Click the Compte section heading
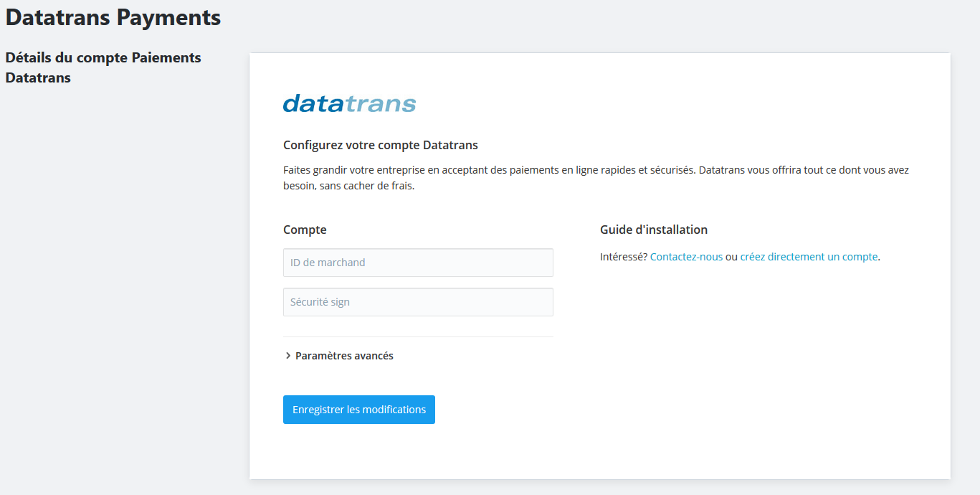Screen dimensions: 980x495 (x=305, y=230)
